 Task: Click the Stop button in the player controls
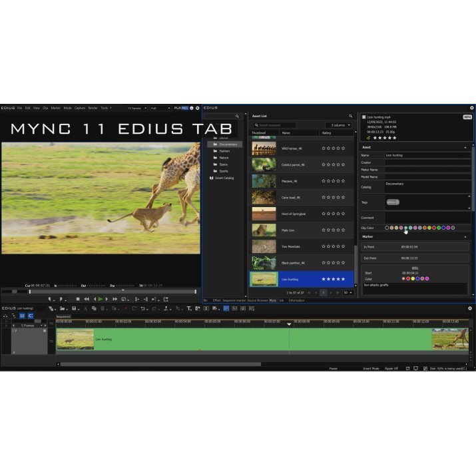tap(78, 299)
